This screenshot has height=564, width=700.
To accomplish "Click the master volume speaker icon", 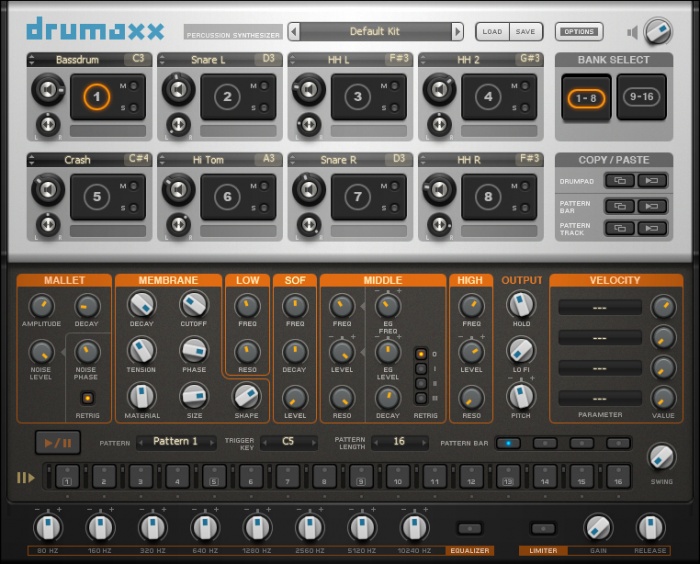I will coord(632,32).
